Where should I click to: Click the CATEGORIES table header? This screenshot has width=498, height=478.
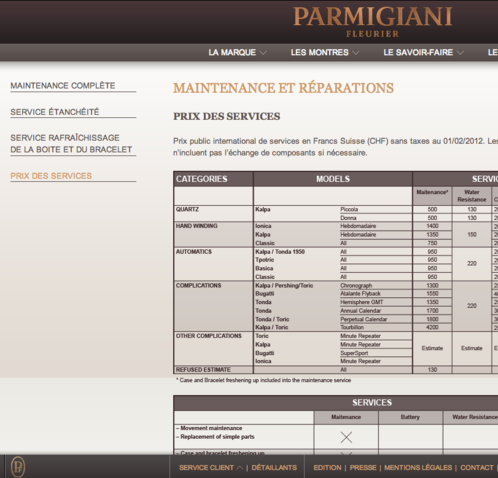pos(202,179)
